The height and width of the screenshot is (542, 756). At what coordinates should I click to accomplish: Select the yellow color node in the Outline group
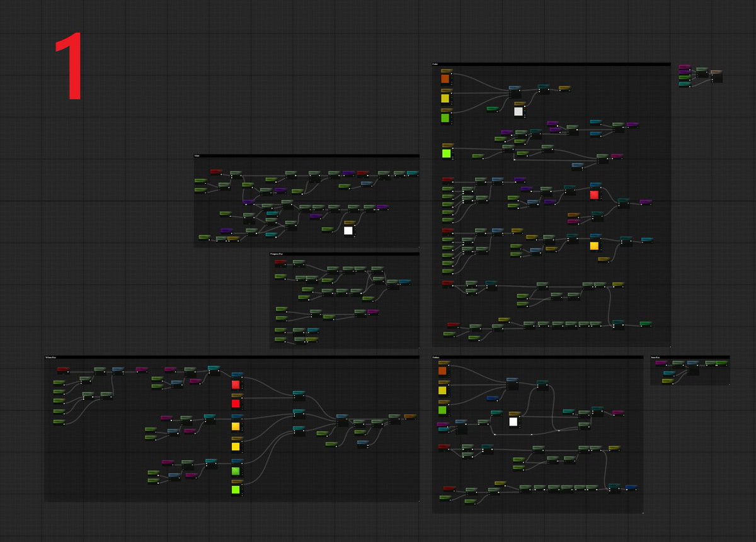pos(443,388)
